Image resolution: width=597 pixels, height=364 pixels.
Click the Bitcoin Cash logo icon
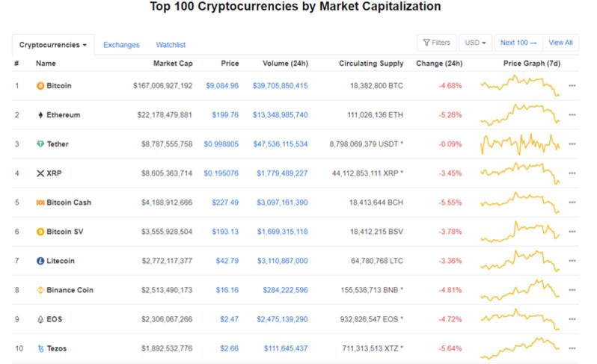click(40, 203)
